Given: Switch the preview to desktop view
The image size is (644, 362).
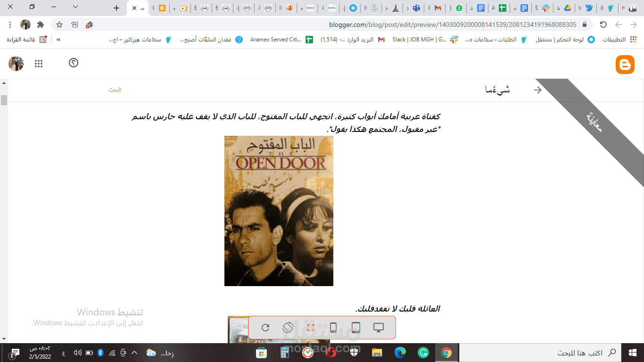Looking at the screenshot, I should [x=379, y=328].
